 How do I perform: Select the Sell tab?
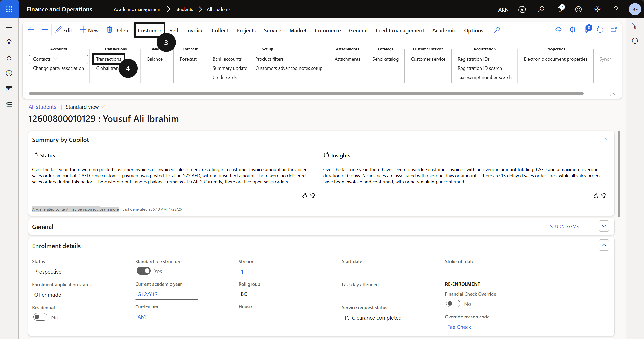click(x=174, y=31)
